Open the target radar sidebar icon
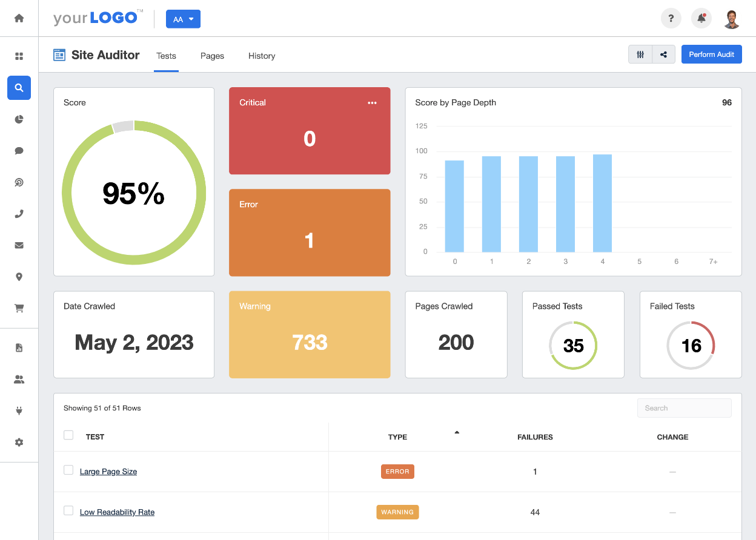 19,182
